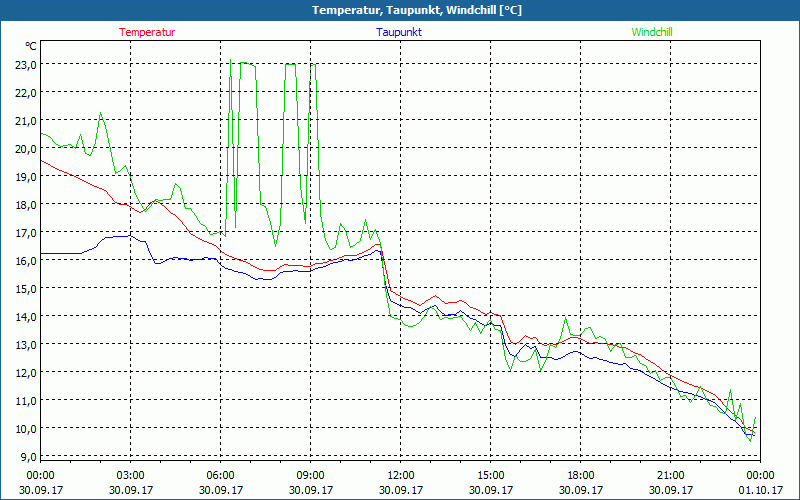Click the 12:00 time axis label
Viewport: 800px width, 500px height.
coord(400,475)
